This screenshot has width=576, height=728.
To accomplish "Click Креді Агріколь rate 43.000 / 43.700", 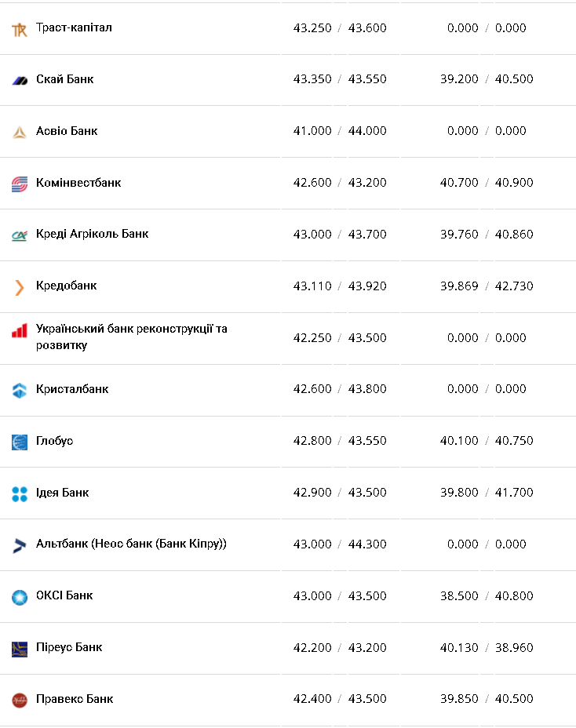I will [x=340, y=235].
